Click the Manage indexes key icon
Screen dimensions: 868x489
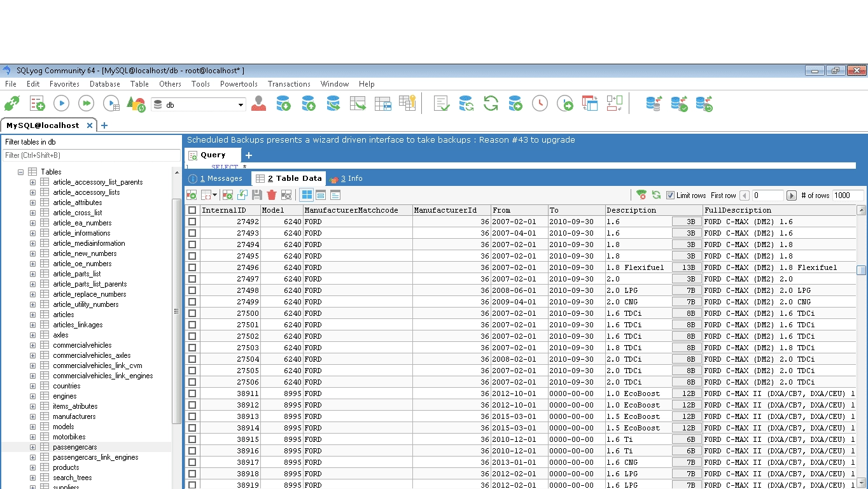(407, 103)
